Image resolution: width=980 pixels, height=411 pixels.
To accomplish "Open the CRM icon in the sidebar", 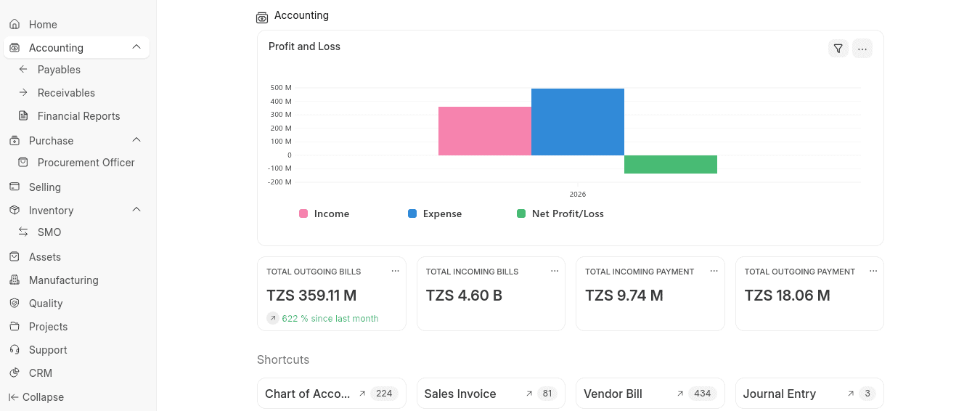I will [x=15, y=373].
